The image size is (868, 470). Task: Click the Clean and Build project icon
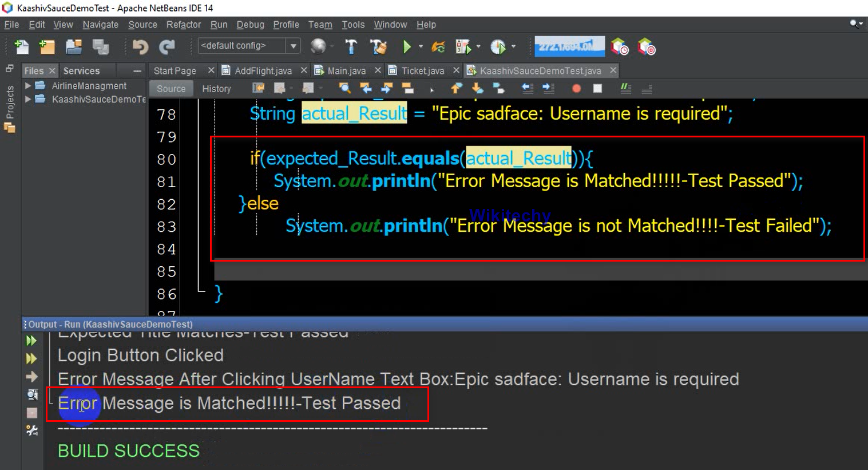point(378,46)
